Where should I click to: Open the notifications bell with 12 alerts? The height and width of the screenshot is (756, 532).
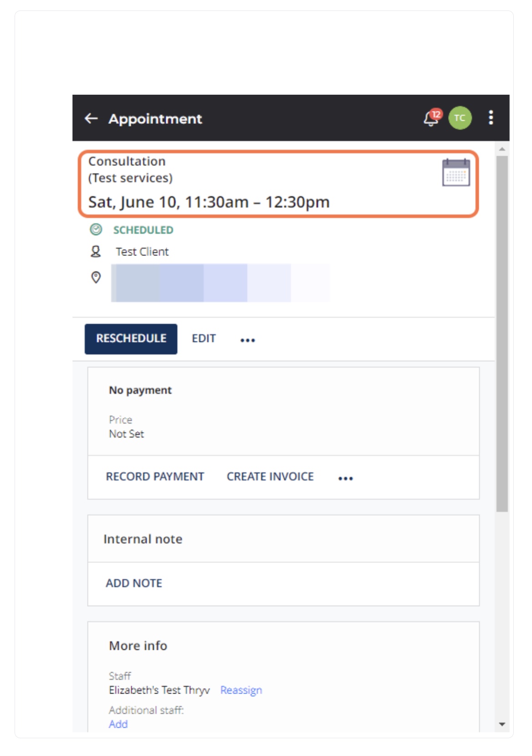tap(429, 119)
